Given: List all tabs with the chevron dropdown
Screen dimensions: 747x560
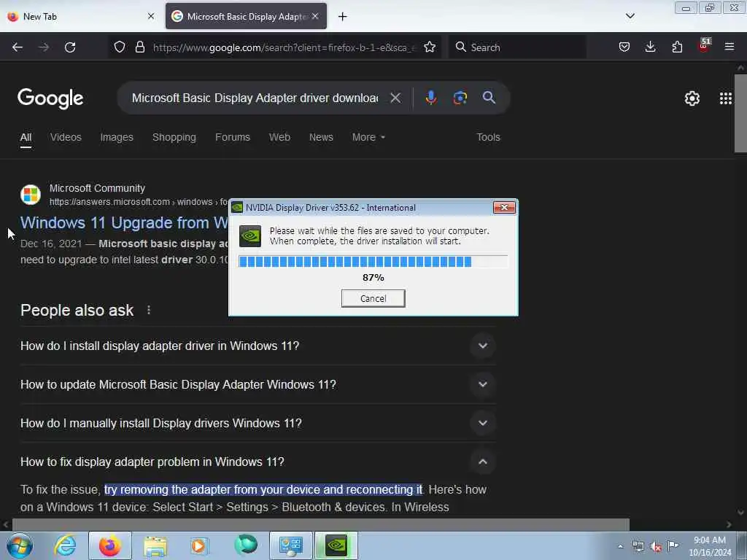Looking at the screenshot, I should pos(630,16).
